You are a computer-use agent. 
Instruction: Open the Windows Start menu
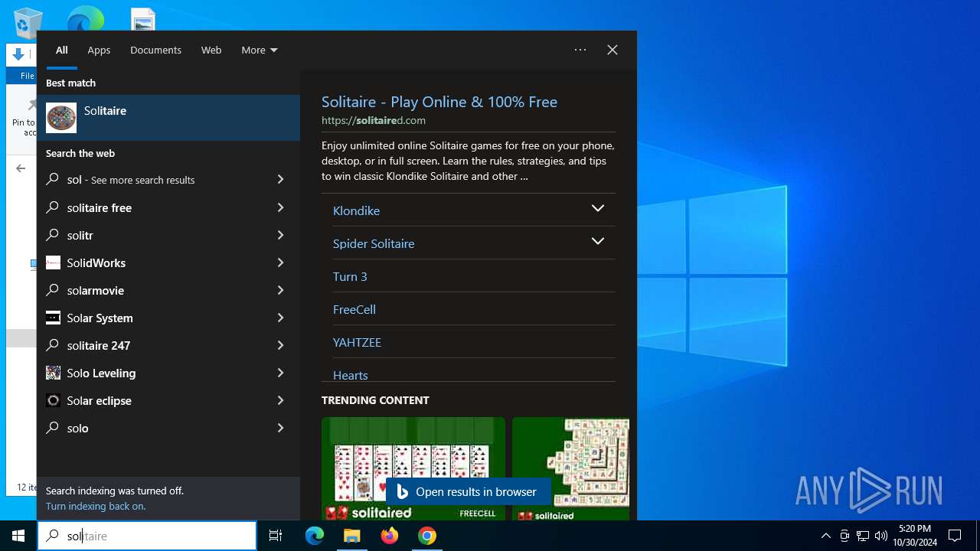click(18, 536)
